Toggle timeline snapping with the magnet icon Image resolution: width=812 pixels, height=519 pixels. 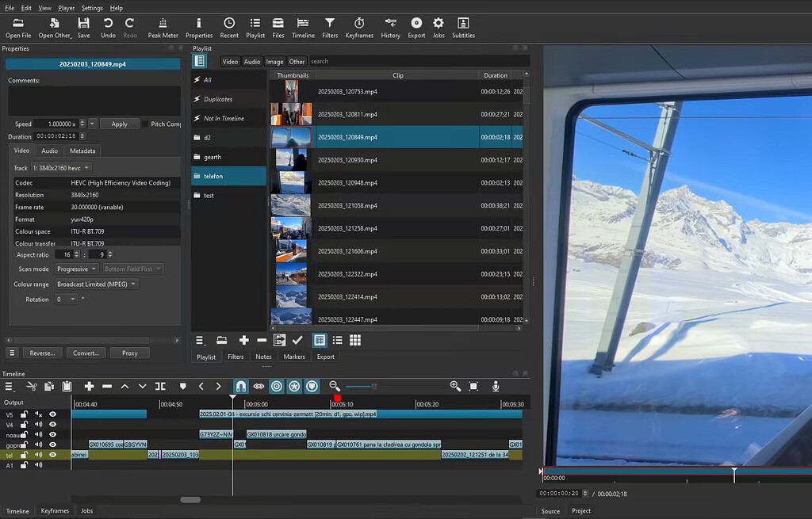click(x=240, y=387)
